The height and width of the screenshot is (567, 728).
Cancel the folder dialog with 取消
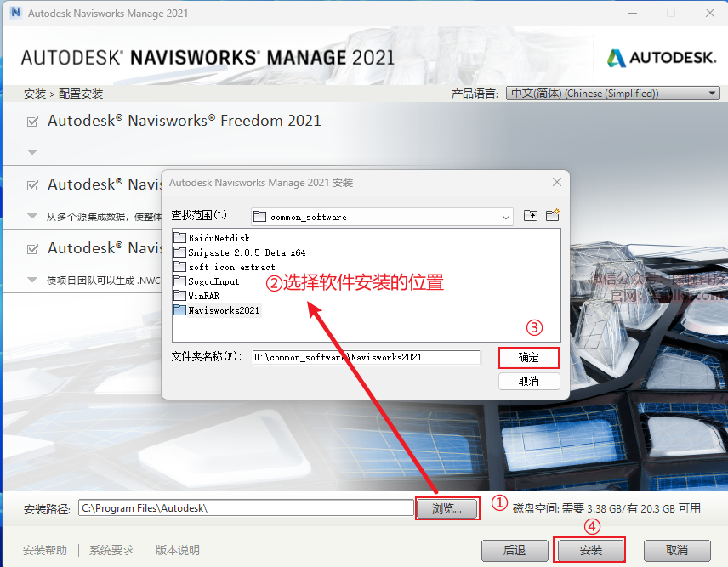tap(529, 382)
